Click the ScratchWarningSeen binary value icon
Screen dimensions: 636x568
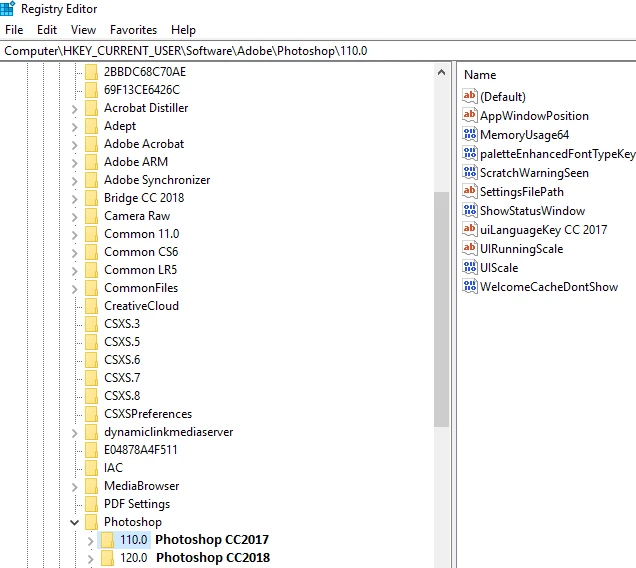coord(470,172)
